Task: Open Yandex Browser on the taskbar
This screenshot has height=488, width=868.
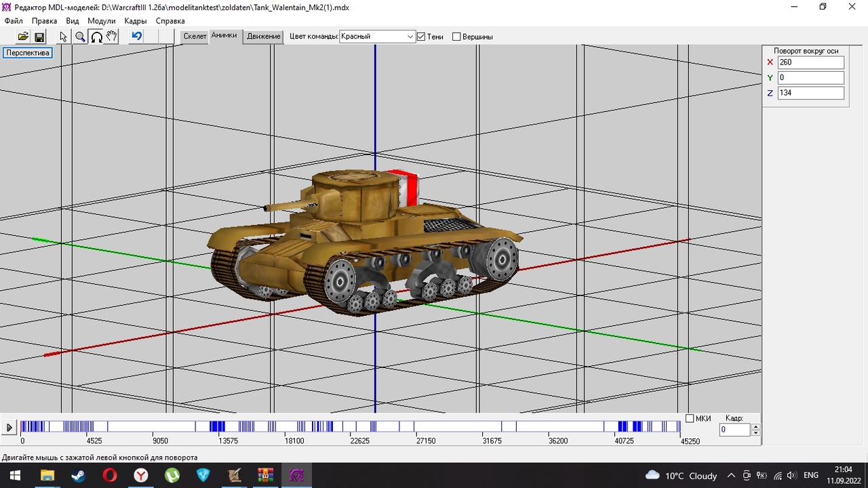Action: pos(140,475)
